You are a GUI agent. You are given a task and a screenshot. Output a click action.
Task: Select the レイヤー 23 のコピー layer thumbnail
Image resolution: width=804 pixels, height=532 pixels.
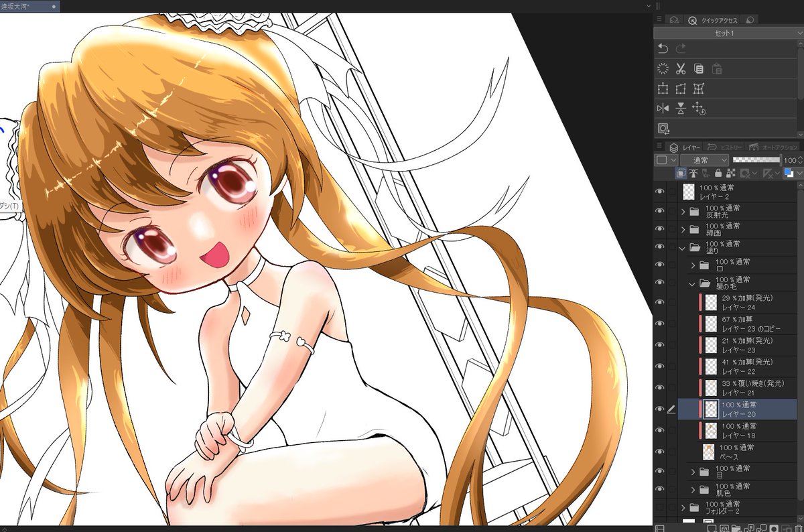[x=710, y=323]
